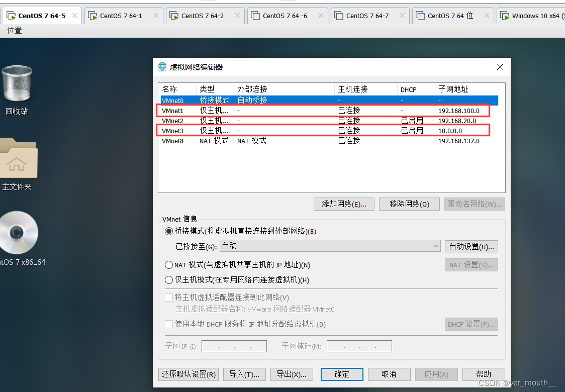The height and width of the screenshot is (392, 565).
Task: Click NAT 模式 external connection cell of VMnet8
Action: (251, 141)
